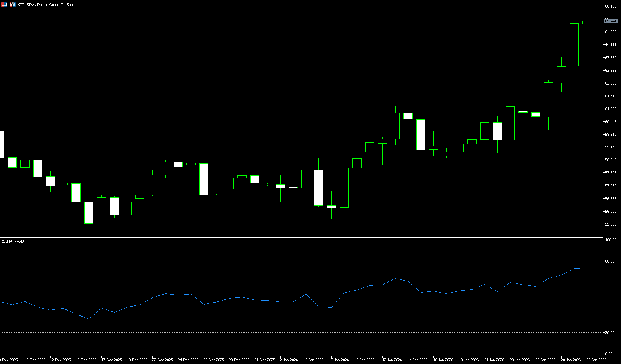This screenshot has width=621, height=364.
Task: Click the latest candlestick on the far right
Action: (x=587, y=22)
